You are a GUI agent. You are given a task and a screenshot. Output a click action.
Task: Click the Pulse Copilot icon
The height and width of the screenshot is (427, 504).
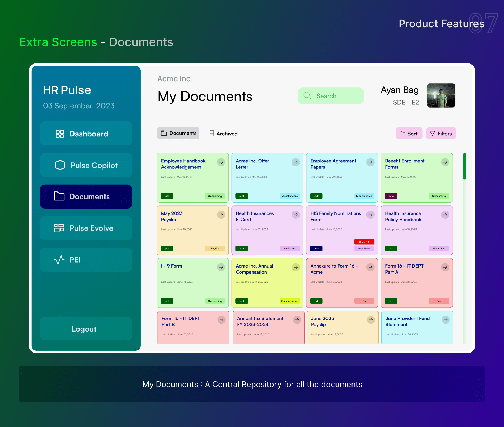pyautogui.click(x=60, y=165)
